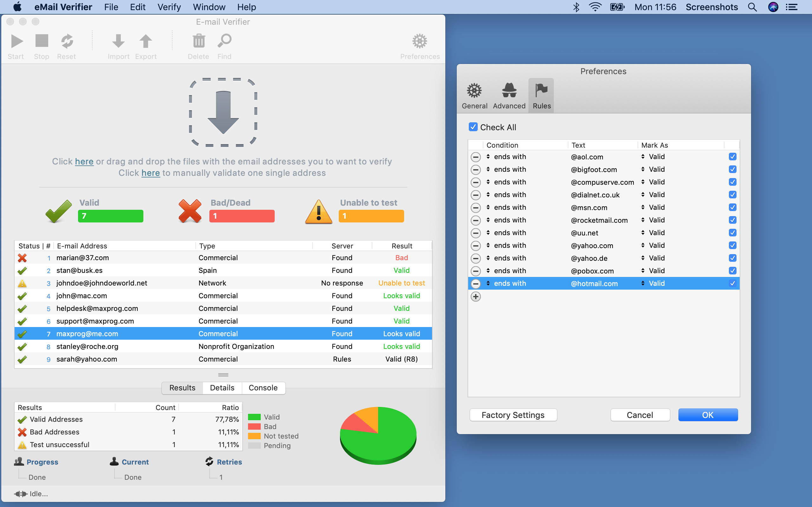Select the Stop icon in the toolbar
The height and width of the screenshot is (507, 812).
tap(41, 41)
